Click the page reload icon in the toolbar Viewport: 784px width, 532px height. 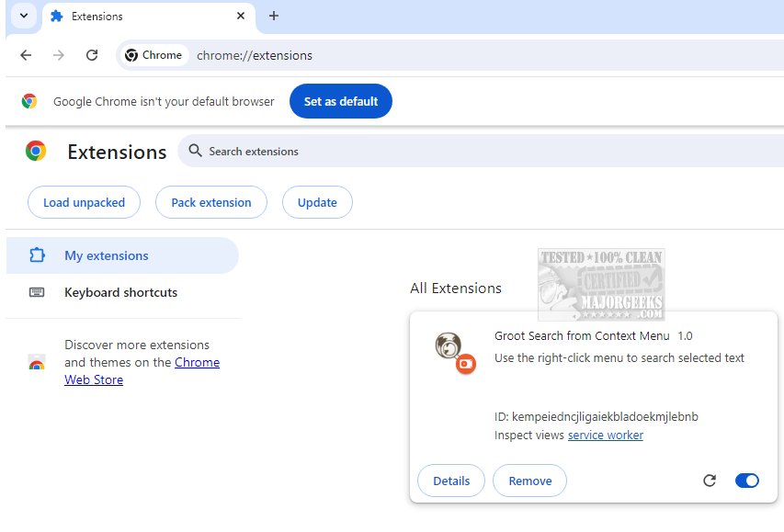coord(91,55)
